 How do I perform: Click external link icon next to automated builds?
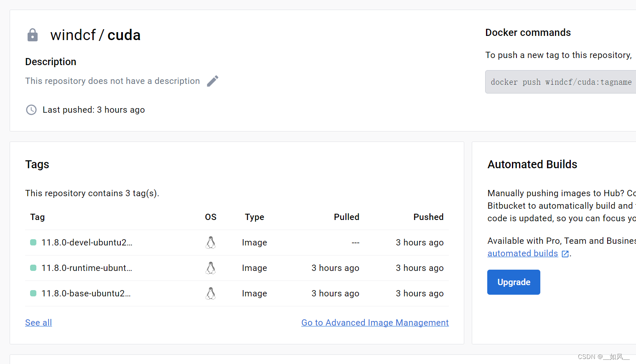pyautogui.click(x=565, y=254)
